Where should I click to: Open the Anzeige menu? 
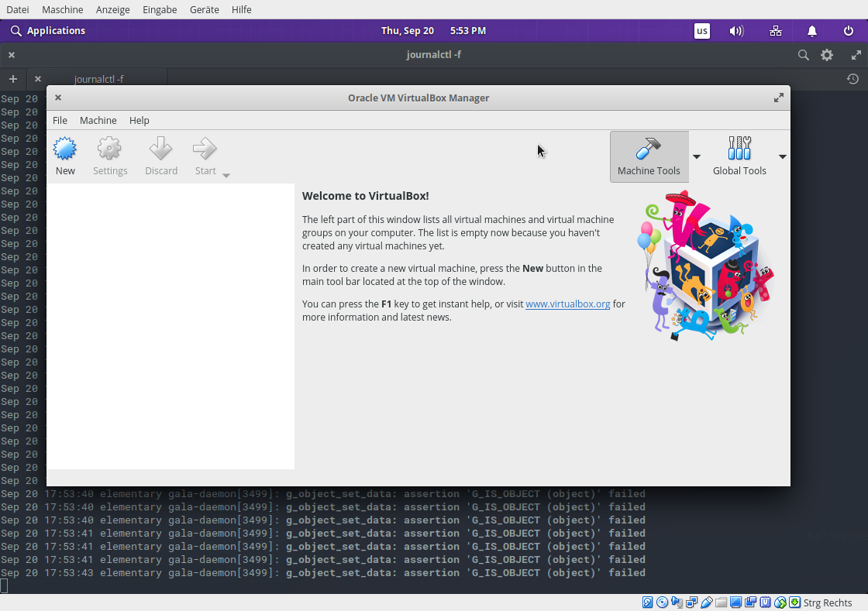pos(112,9)
